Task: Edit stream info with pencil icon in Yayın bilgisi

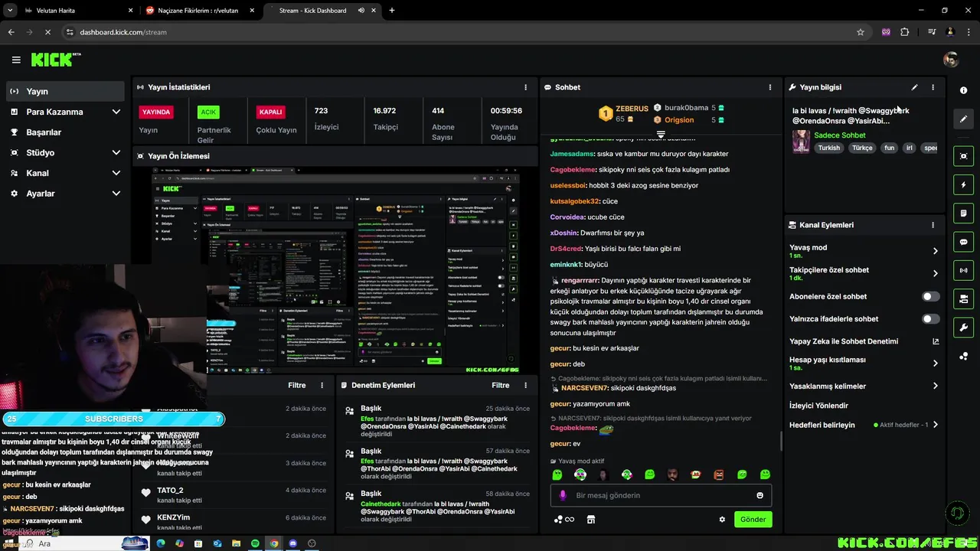Action: (x=914, y=87)
